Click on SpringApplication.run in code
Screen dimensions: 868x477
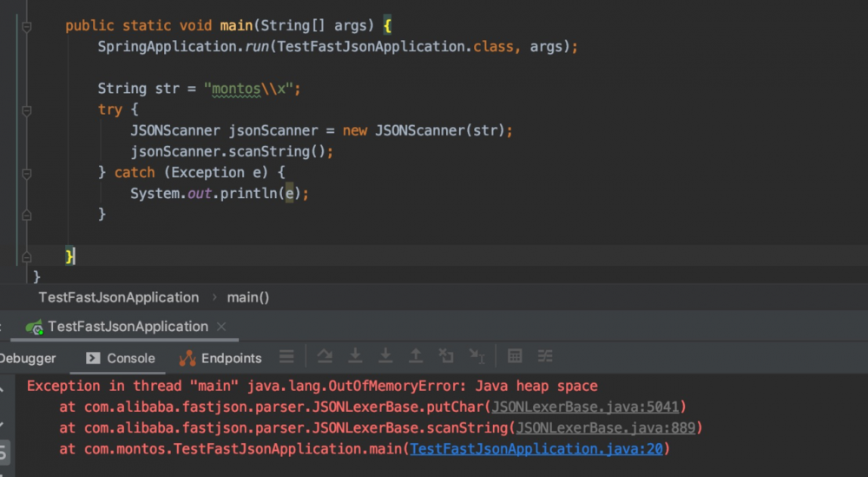click(183, 47)
